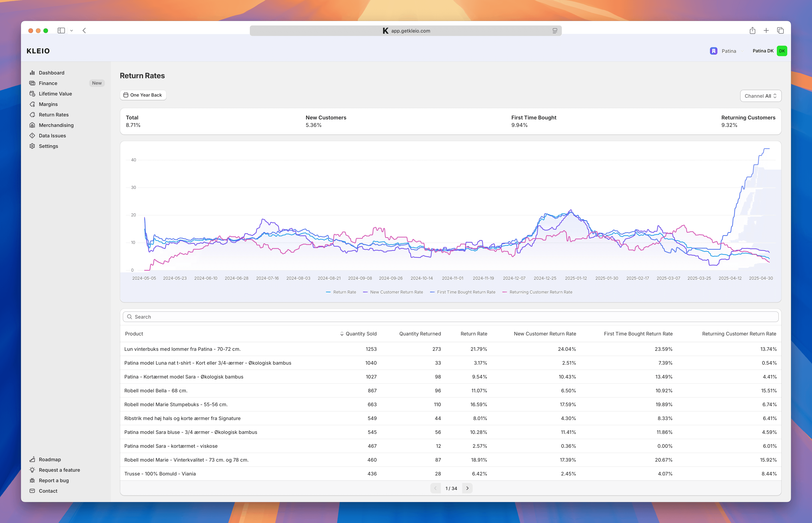This screenshot has width=812, height=523.
Task: Open the Settings gear item
Action: click(32, 146)
